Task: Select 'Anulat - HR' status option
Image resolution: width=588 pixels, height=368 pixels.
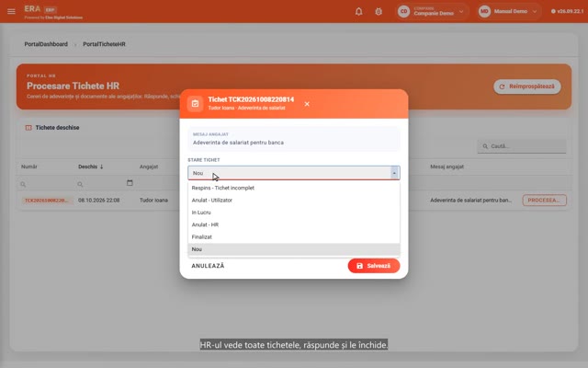Action: coord(294,224)
